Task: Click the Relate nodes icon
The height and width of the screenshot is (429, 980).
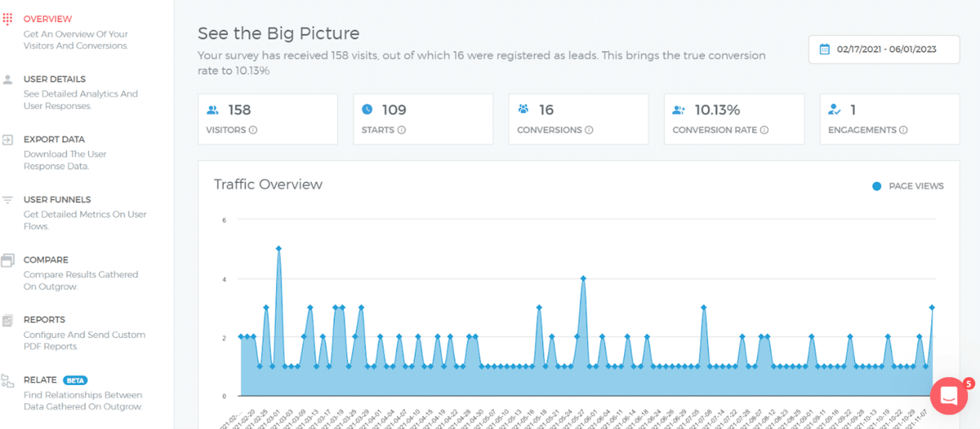Action: pos(8,381)
